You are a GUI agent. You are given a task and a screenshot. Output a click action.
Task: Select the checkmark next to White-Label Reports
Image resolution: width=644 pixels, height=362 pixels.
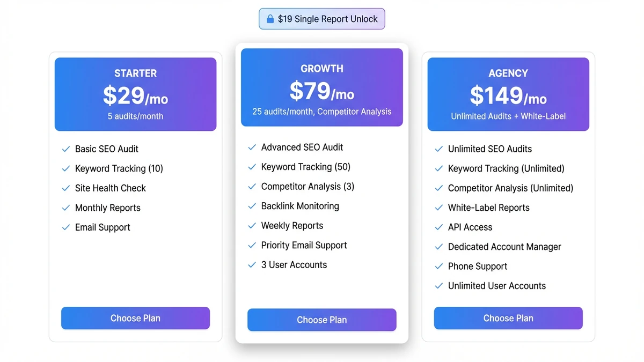pyautogui.click(x=438, y=208)
